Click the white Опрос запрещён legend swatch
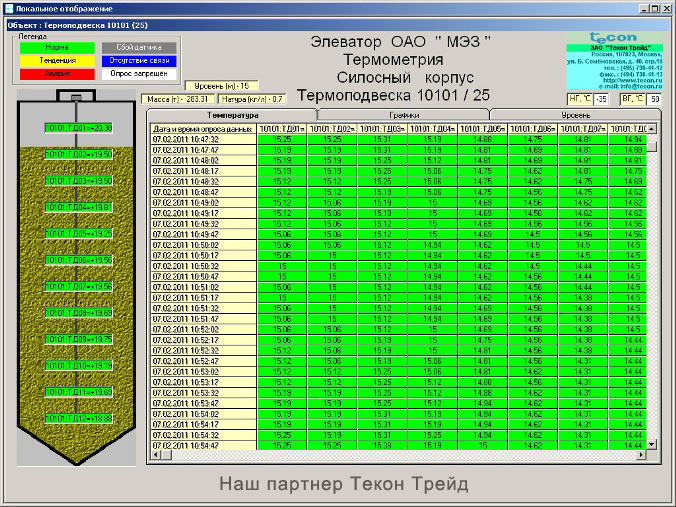676x507 pixels. coord(139,74)
